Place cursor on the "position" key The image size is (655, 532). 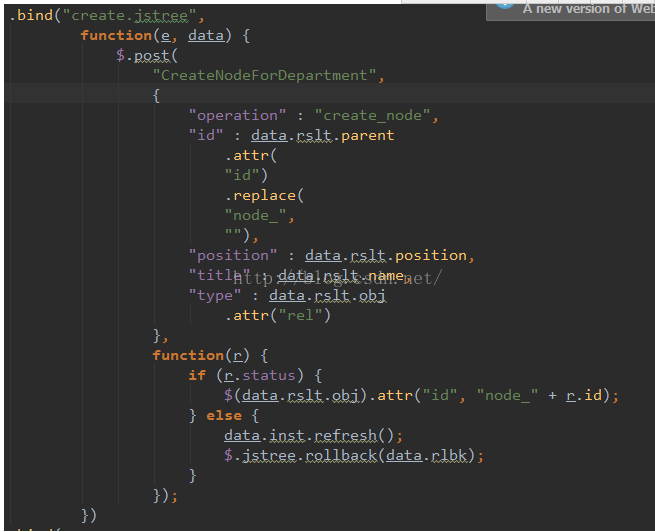coord(233,255)
